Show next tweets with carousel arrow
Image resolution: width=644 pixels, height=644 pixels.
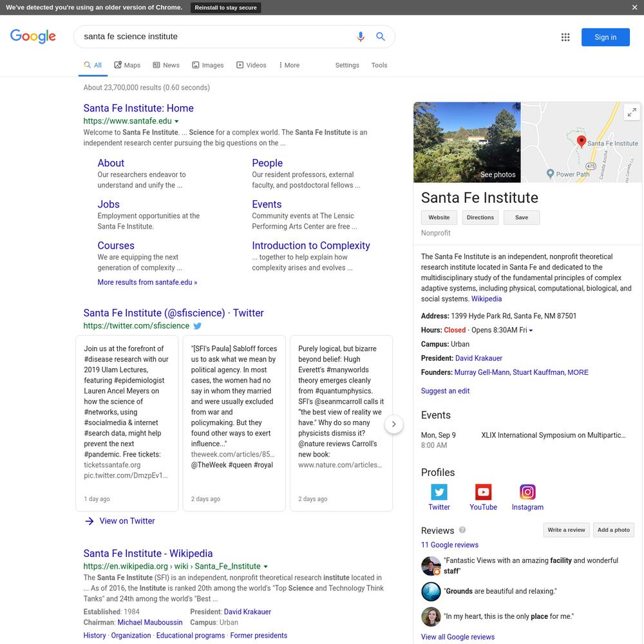393,424
